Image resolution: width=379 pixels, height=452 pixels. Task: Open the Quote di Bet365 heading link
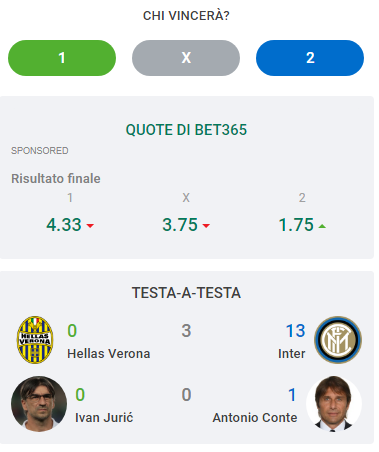[186, 130]
